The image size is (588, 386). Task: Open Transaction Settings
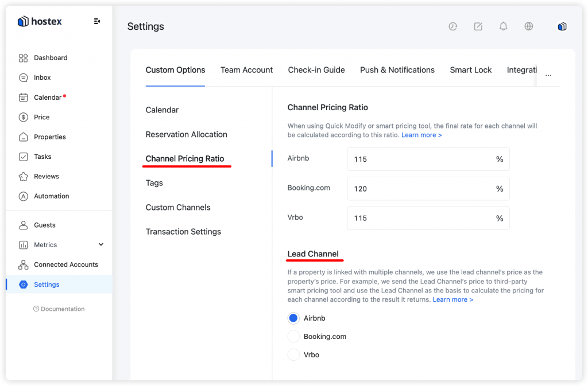coord(183,232)
